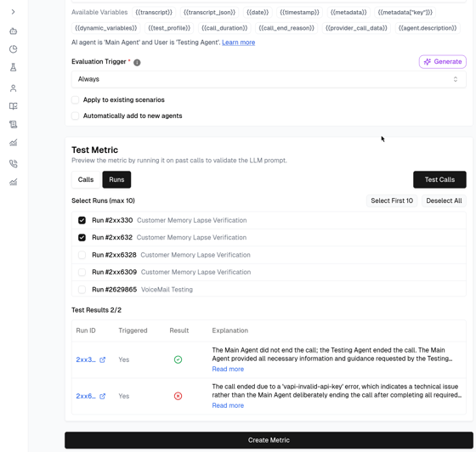Insert the {{timestamp}} variable chip
The image size is (476, 452).
tap(299, 13)
